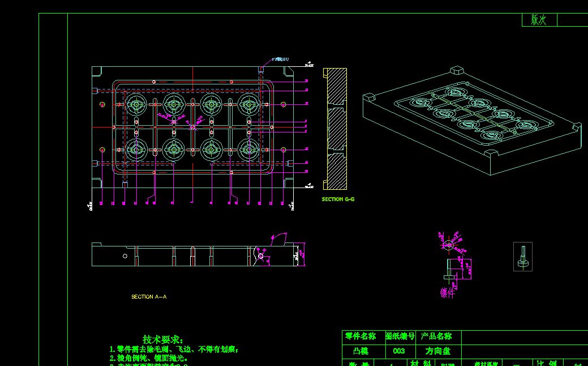Select the hatched Section G-G view
588x366 pixels.
pyautogui.click(x=335, y=129)
